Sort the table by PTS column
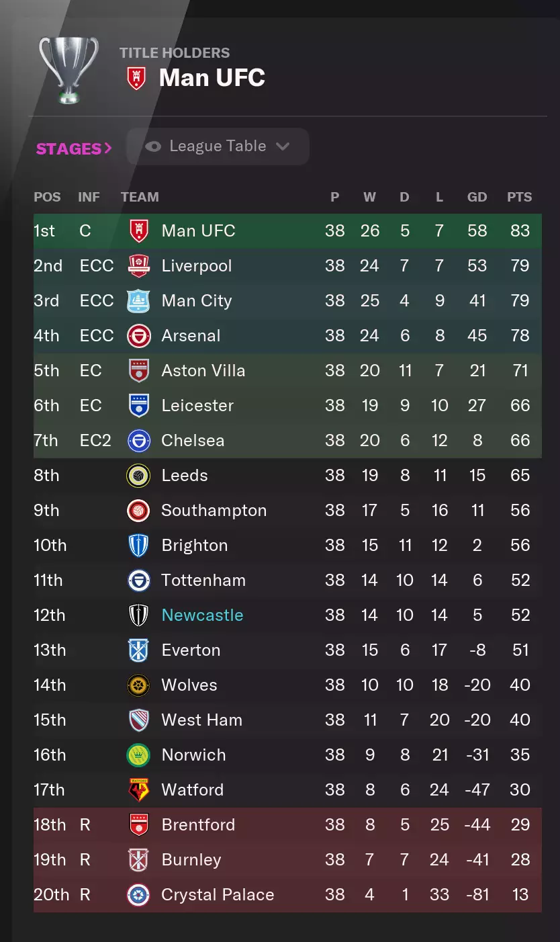 (x=519, y=197)
